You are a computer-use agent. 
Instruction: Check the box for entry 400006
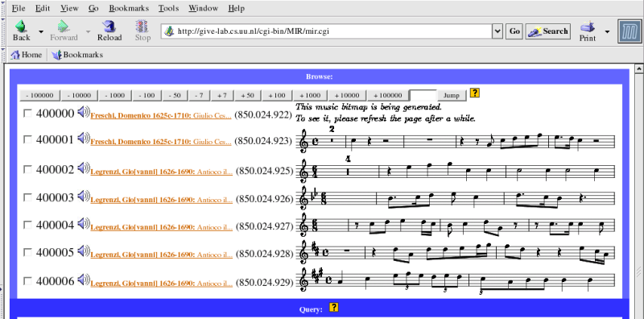pos(27,281)
